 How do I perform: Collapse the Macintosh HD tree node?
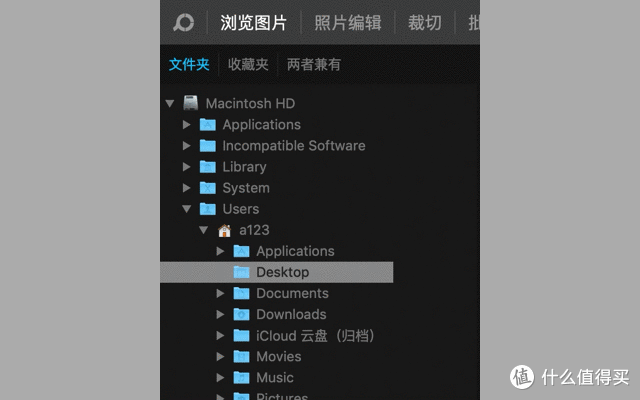170,103
